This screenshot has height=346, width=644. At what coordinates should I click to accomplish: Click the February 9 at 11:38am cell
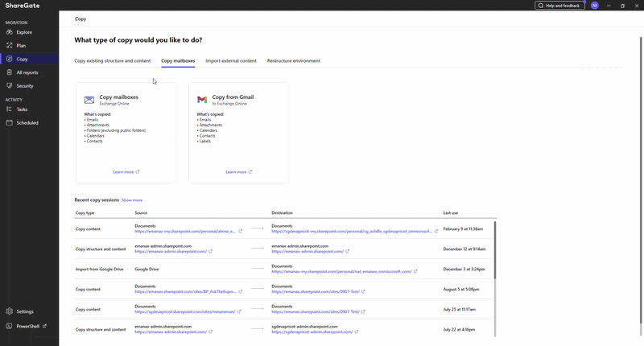[463, 229]
